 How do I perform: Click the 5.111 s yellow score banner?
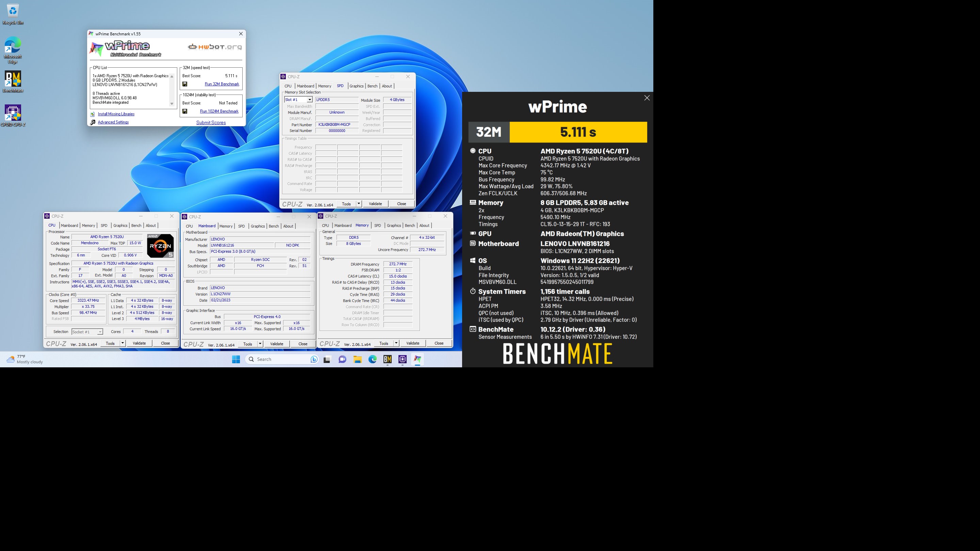coord(578,132)
